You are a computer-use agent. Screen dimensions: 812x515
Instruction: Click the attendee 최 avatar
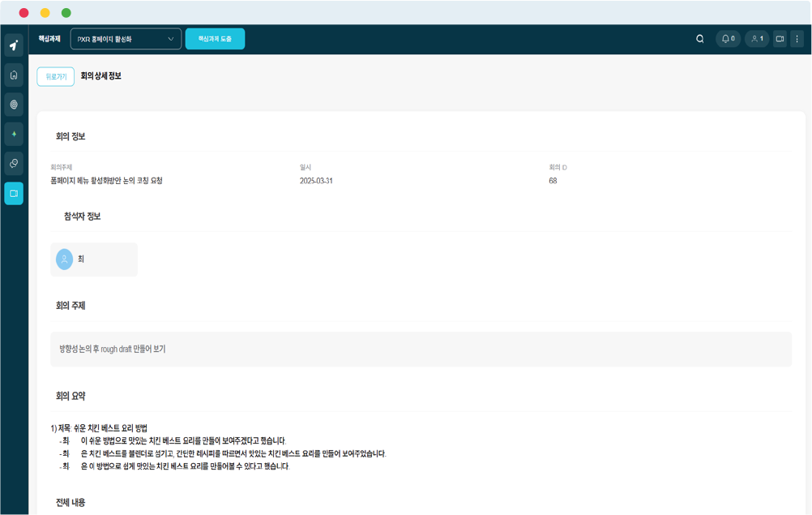(64, 260)
